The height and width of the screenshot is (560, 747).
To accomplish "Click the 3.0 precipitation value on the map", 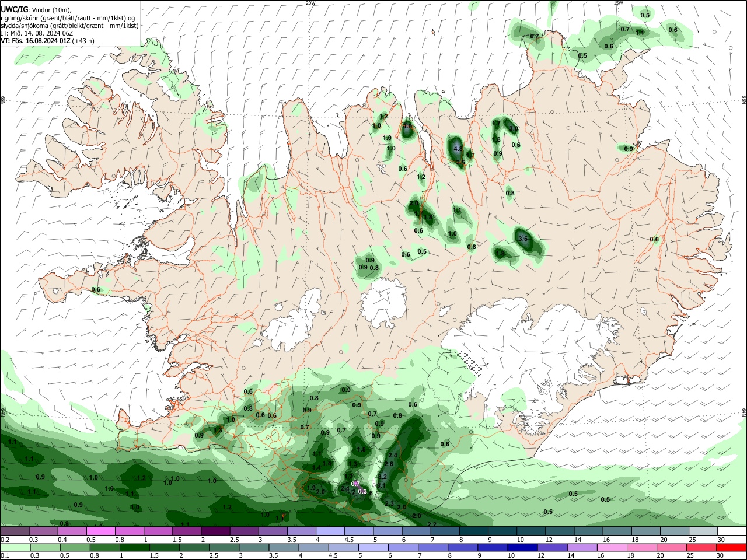I will pyautogui.click(x=514, y=128).
